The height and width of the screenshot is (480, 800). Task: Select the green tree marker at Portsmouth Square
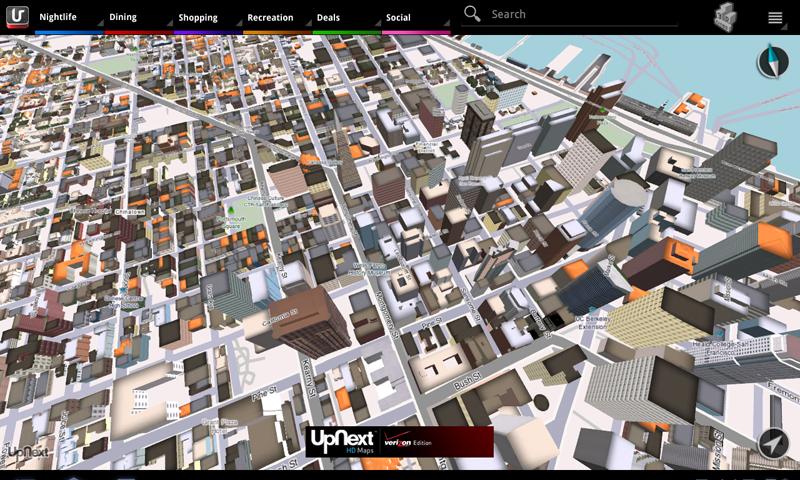[x=231, y=210]
